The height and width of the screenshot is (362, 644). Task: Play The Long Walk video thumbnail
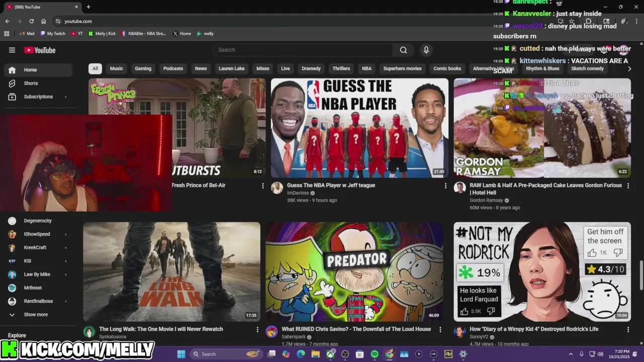pos(172,271)
